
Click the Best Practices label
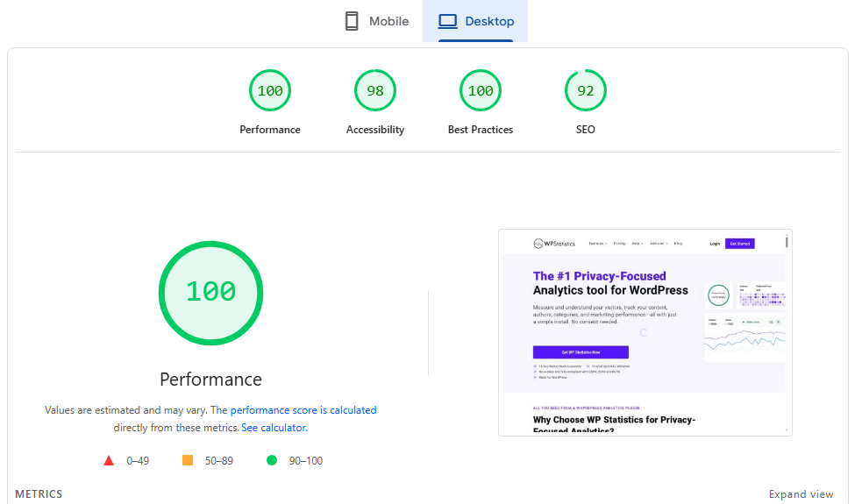click(x=481, y=130)
